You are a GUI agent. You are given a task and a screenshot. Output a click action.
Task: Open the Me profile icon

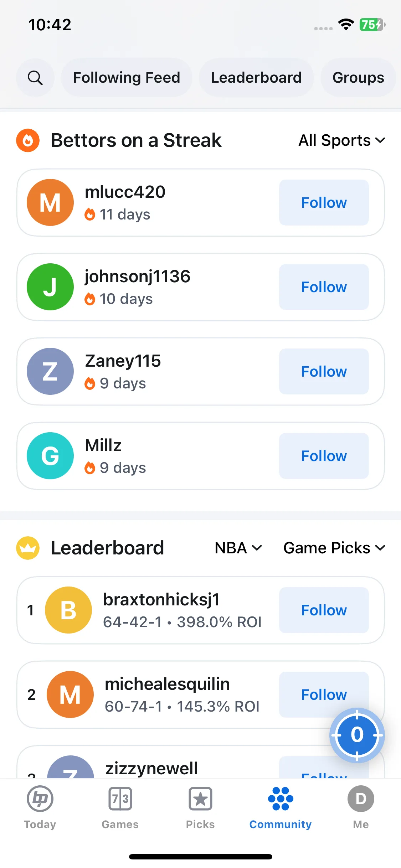[361, 799]
